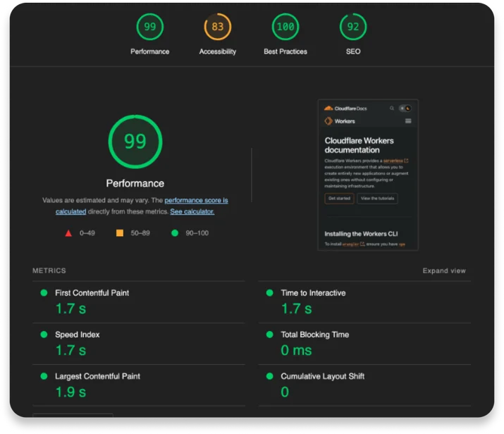Click the Cloudflare Docs logo in thumbnail

point(345,108)
